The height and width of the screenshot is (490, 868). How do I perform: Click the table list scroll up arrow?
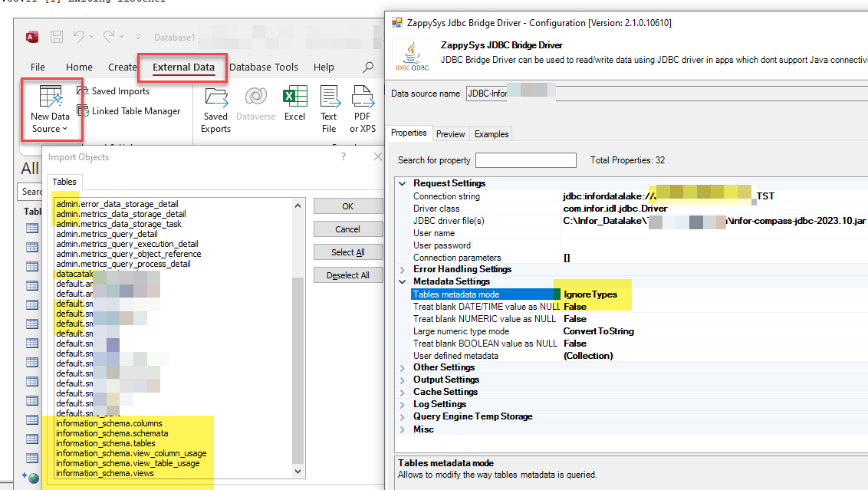pyautogui.click(x=298, y=206)
